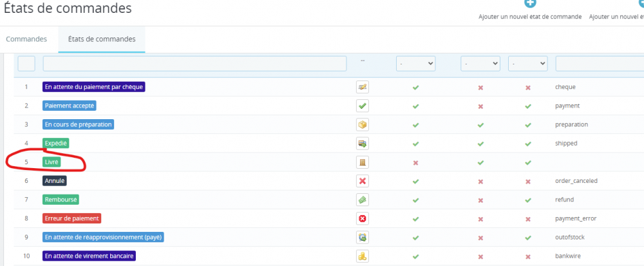This screenshot has height=266, width=644.
Task: Click the red cross icon for Annulé
Action: click(362, 181)
